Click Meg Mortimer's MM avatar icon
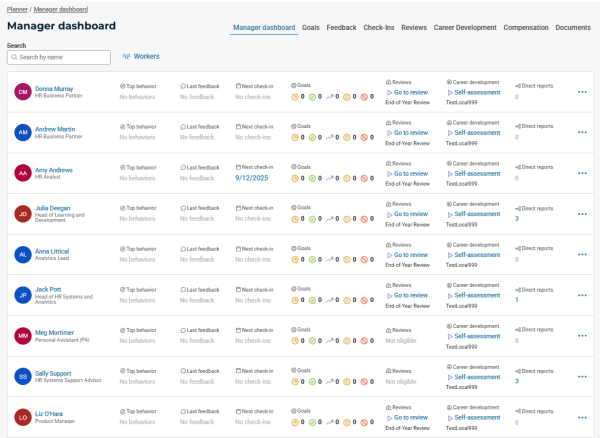Viewport: 600px width, 438px height. pyautogui.click(x=22, y=336)
